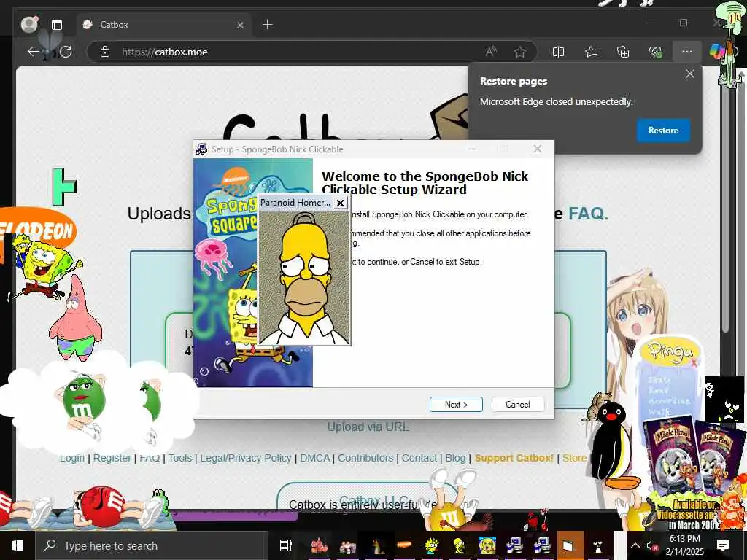
Task: Click Next in SpongeBob setup wizard
Action: point(456,404)
